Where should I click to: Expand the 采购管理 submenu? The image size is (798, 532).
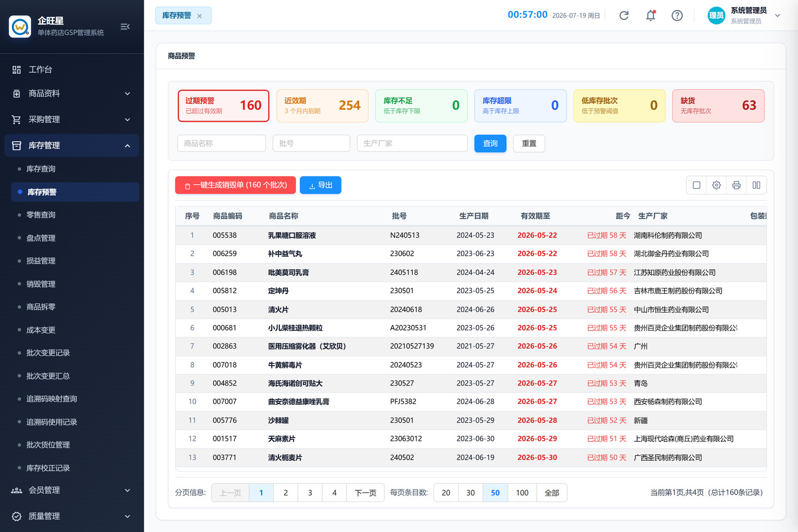pos(128,120)
